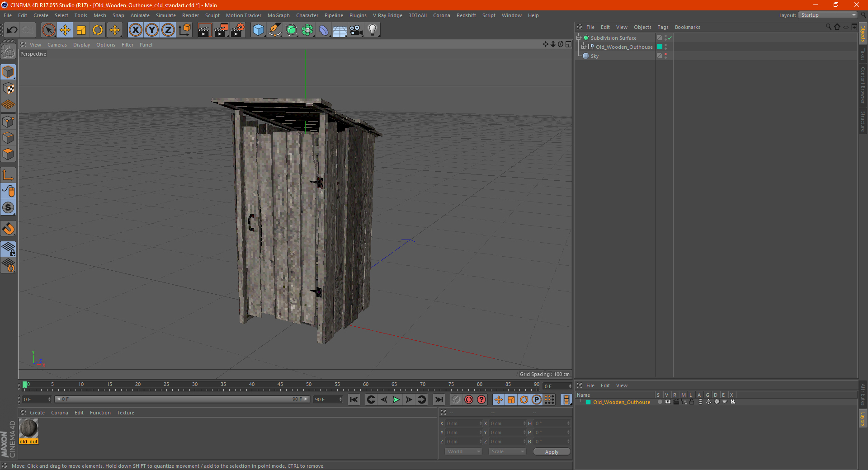Click the Make Editable icon
868x470 pixels.
click(8, 52)
